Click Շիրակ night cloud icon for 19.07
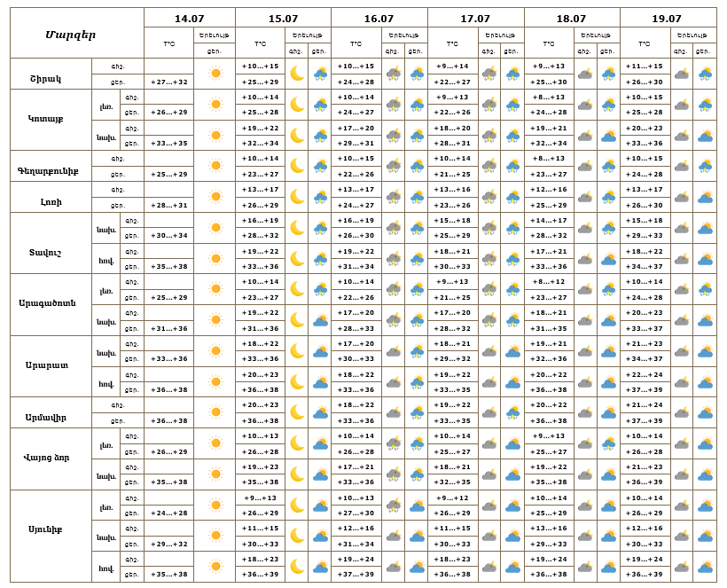The image size is (727, 588). pyautogui.click(x=681, y=74)
